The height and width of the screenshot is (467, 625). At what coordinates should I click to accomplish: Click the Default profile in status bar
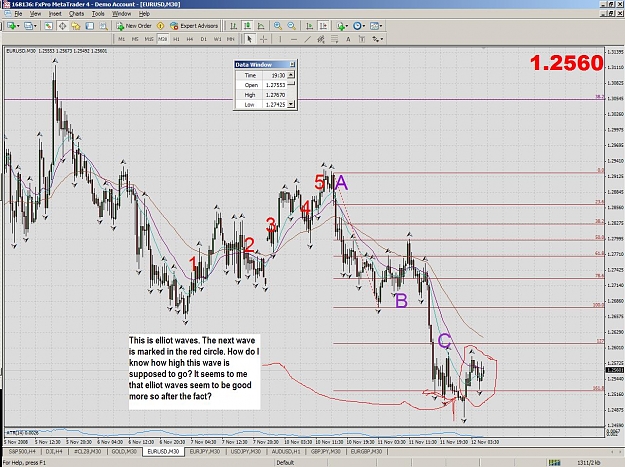coord(285,463)
